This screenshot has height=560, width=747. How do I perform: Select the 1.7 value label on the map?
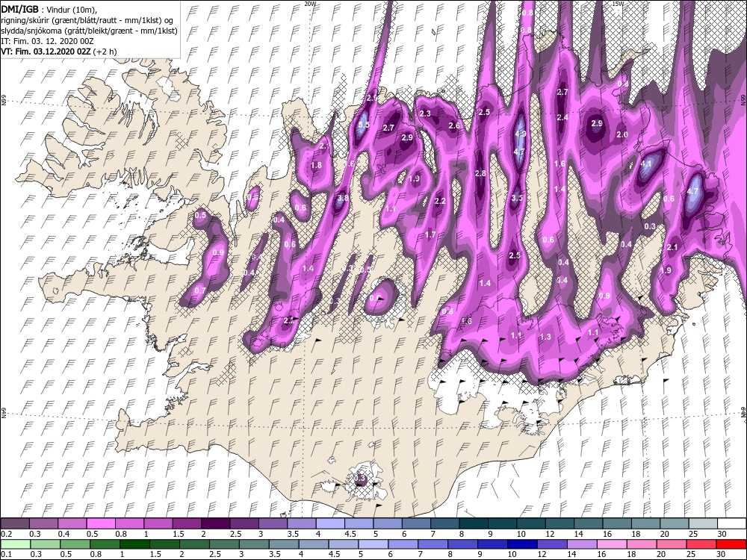(430, 234)
